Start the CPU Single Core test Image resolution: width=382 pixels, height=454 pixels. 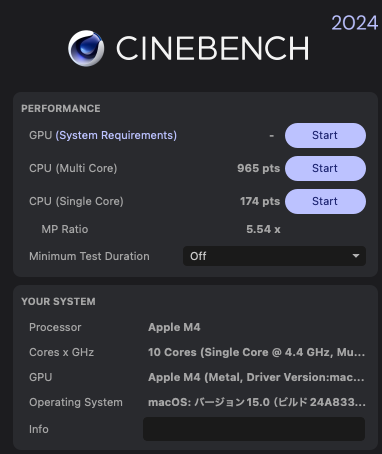[325, 201]
